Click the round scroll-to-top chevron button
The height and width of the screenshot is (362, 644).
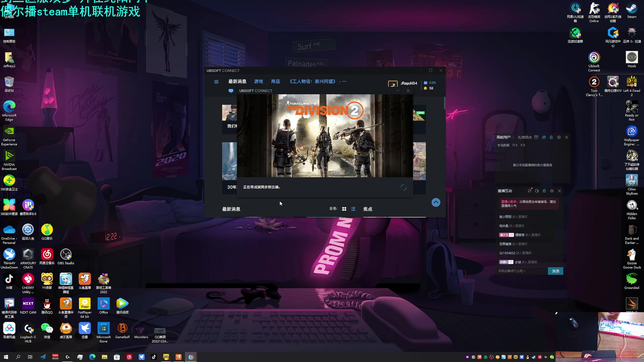tap(436, 202)
